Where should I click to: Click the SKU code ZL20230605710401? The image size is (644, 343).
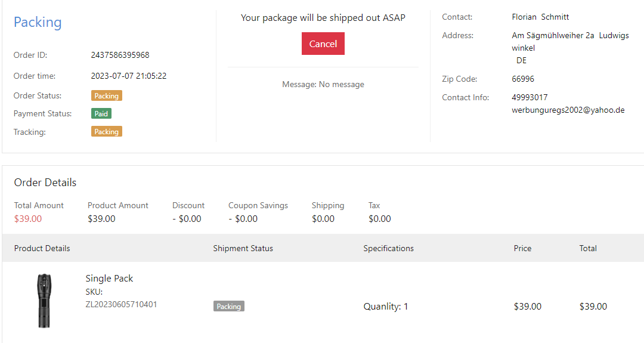click(x=121, y=304)
